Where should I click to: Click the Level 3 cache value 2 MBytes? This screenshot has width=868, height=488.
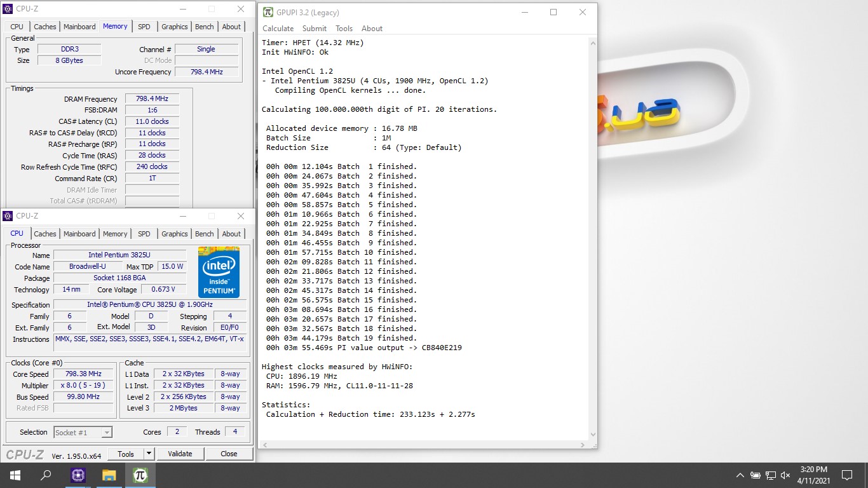183,408
